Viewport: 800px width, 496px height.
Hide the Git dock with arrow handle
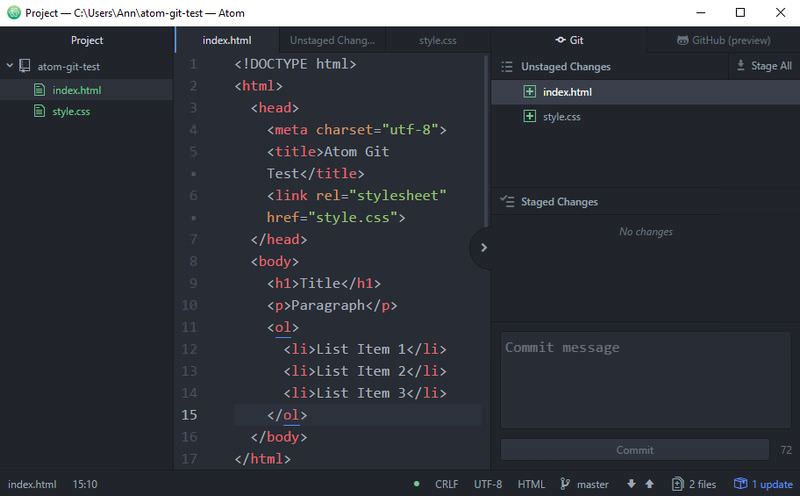point(481,247)
